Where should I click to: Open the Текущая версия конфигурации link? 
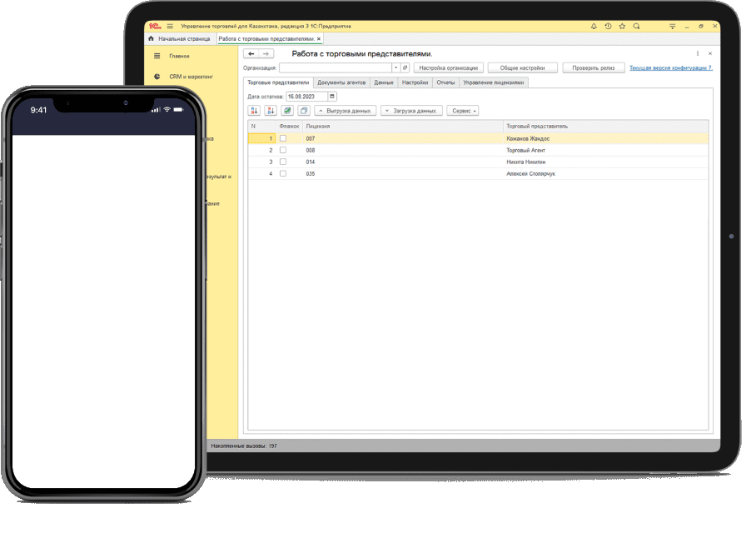670,67
